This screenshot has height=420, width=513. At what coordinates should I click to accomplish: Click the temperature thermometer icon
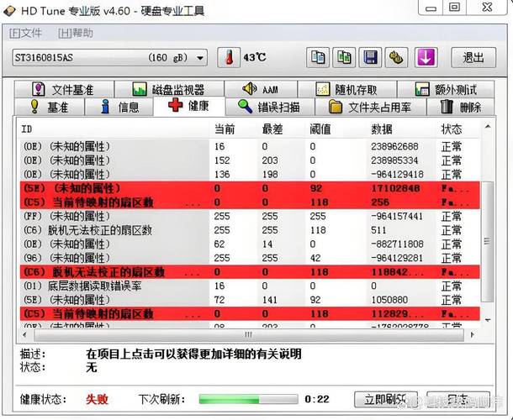[x=229, y=57]
